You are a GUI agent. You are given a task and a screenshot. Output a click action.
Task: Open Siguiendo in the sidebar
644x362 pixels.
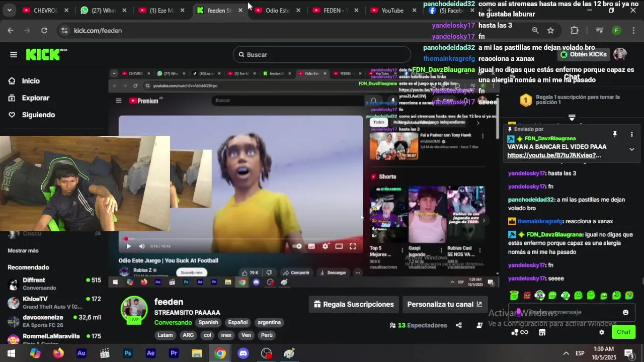38,115
